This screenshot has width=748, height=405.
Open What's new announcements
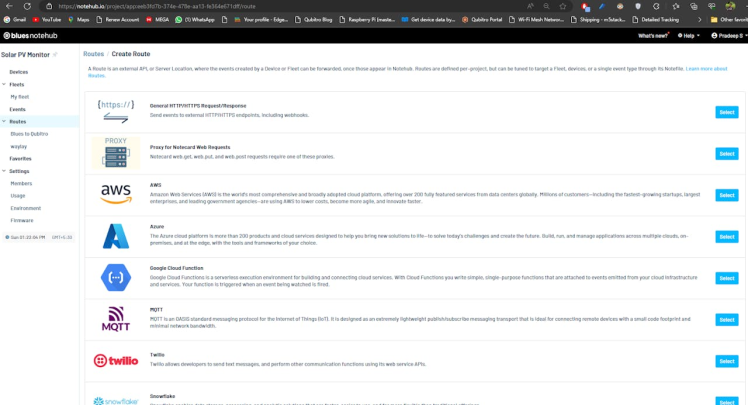(653, 36)
